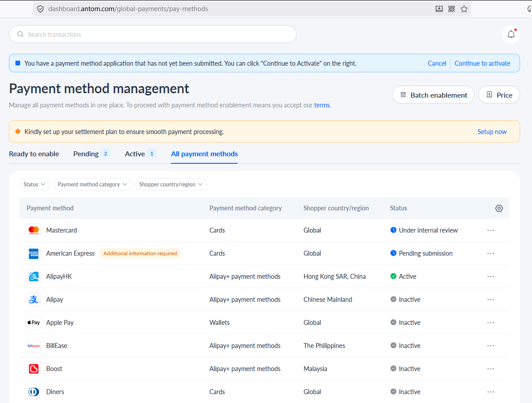Viewport: 532px width, 403px height.
Task: Switch to the Pending tab
Action: tap(91, 154)
